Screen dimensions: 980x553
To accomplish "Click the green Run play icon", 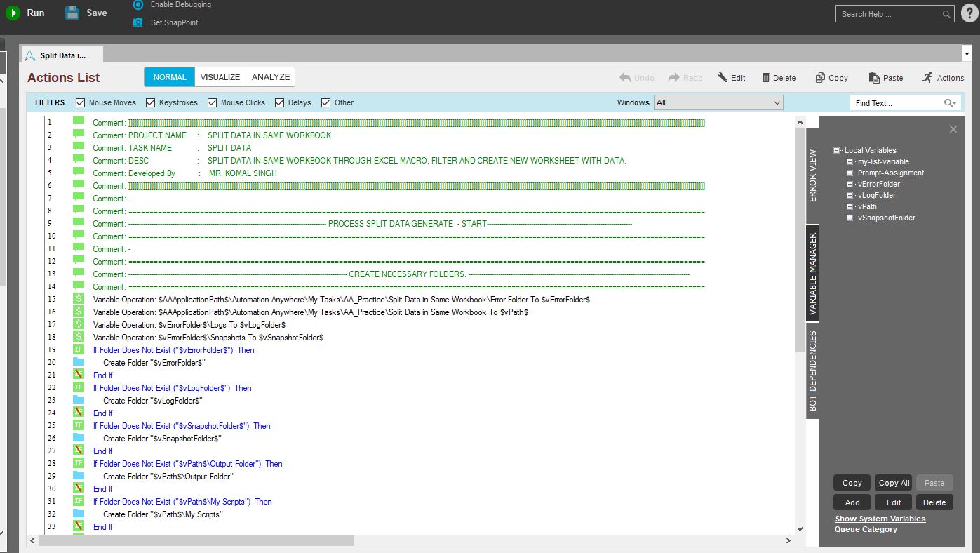I will (13, 13).
